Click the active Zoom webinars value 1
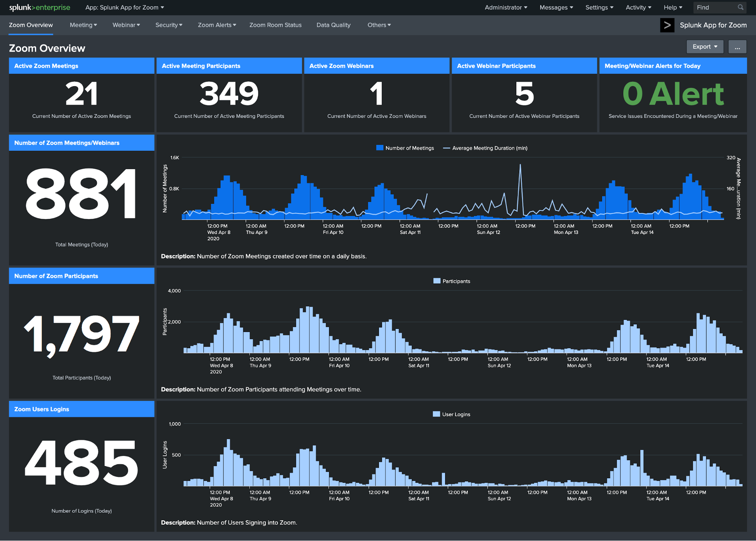The image size is (756, 541). [377, 94]
